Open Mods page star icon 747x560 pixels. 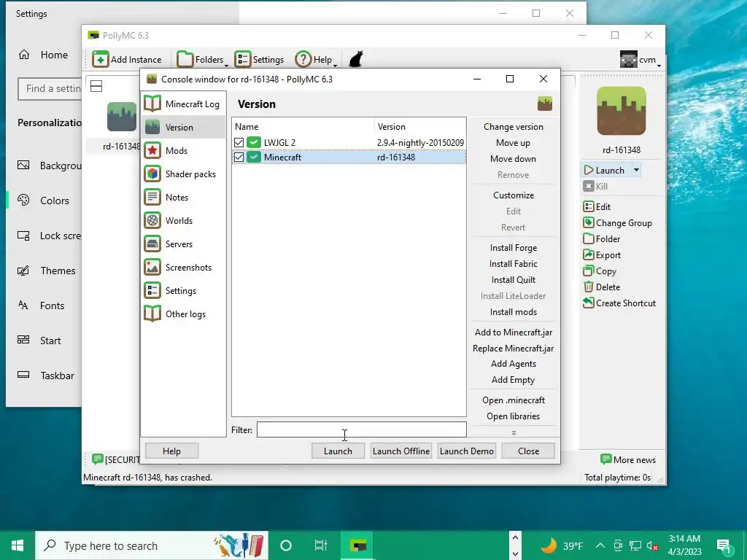click(152, 150)
